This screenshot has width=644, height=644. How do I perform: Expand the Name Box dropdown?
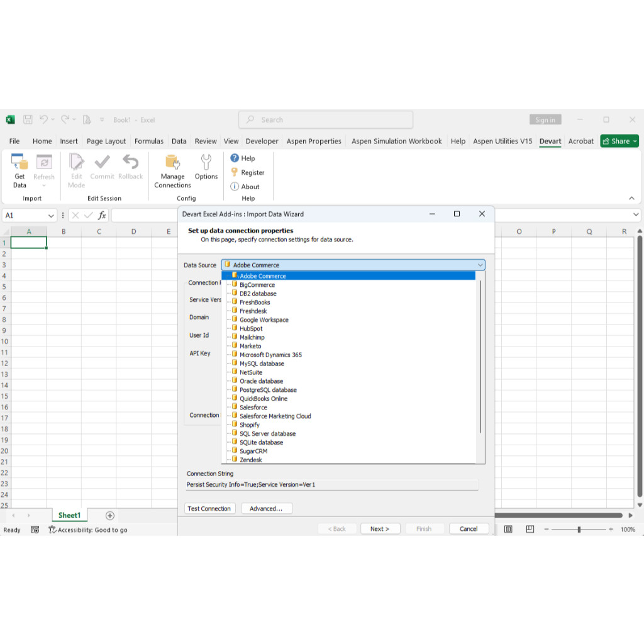tap(51, 215)
